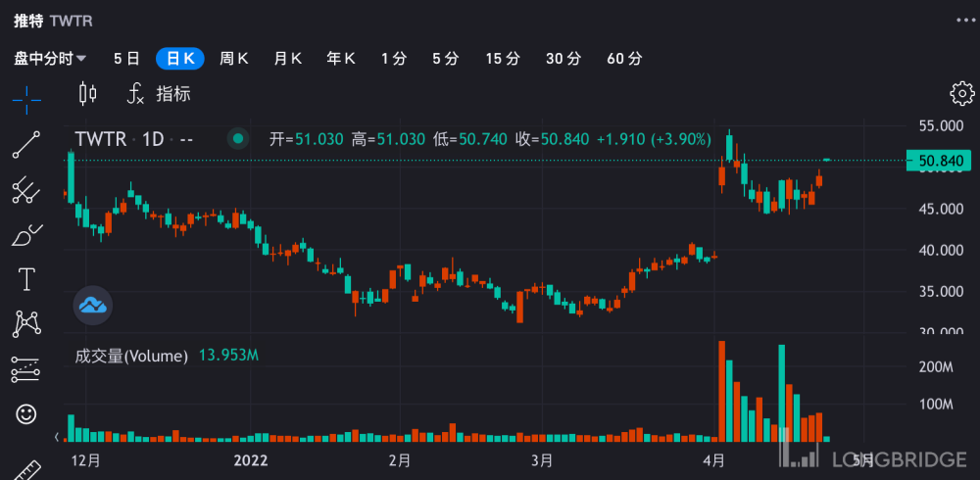Open the three-dot more options menu
Viewport: 980px width, 480px height.
(965, 20)
